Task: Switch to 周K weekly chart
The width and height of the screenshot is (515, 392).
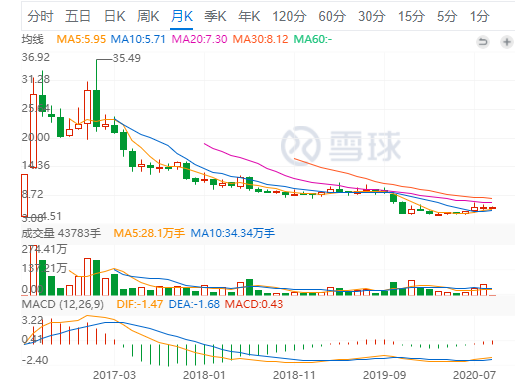Action: [x=148, y=16]
